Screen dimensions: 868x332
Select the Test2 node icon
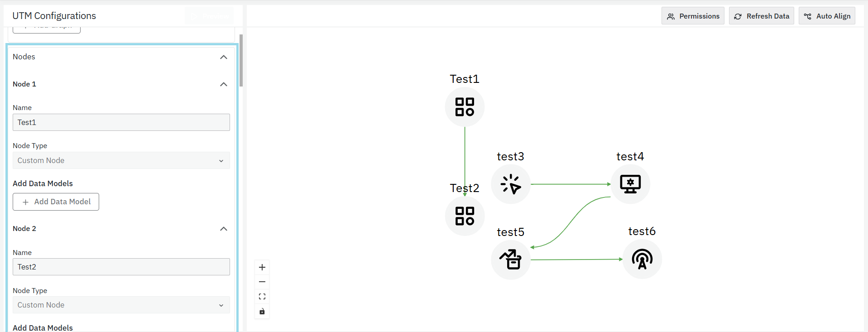point(465,216)
